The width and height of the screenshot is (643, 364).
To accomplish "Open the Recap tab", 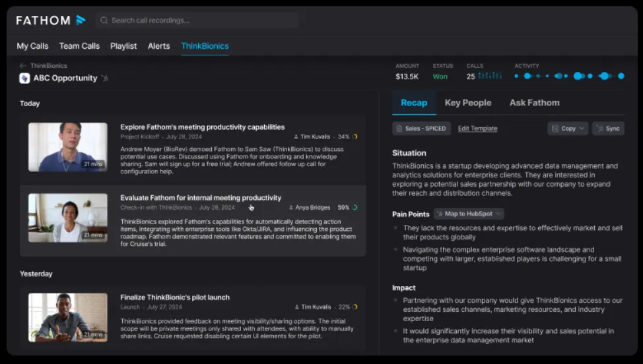I will click(x=414, y=103).
